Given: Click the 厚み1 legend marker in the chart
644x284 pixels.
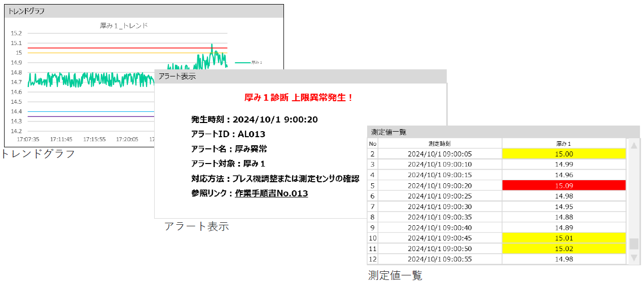Looking at the screenshot, I should pyautogui.click(x=243, y=62).
